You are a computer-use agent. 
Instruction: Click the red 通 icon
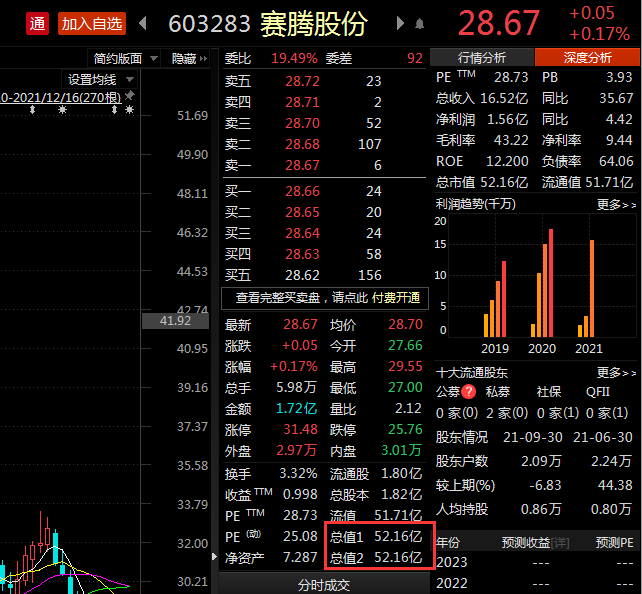37,23
